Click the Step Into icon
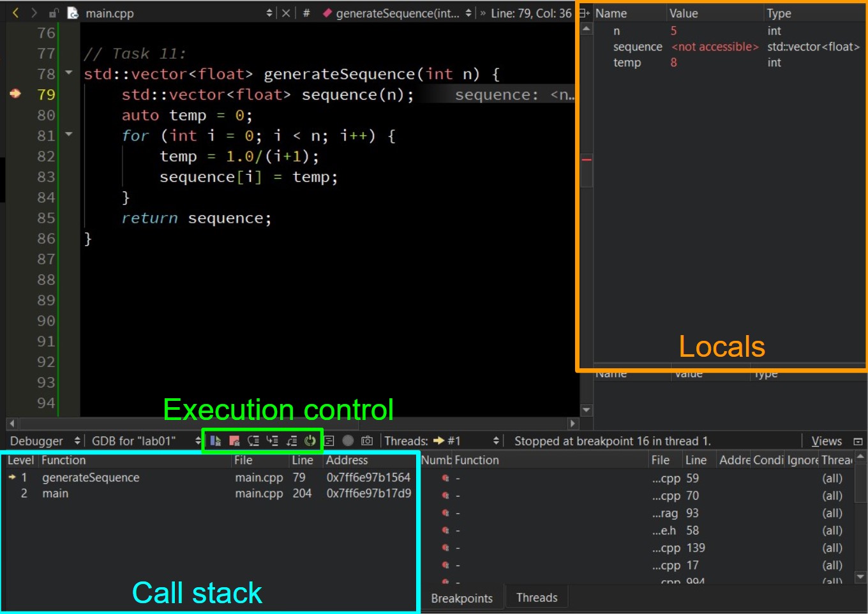The image size is (868, 614). (273, 440)
